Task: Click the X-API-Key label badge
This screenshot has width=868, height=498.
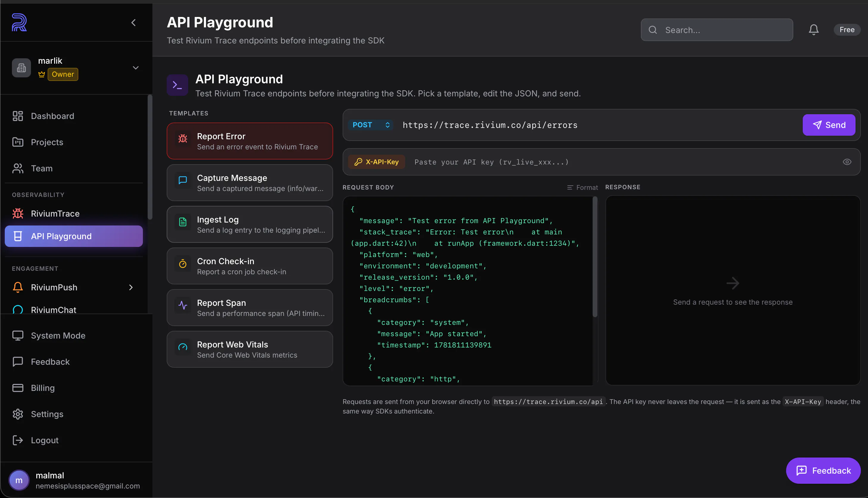Action: click(x=377, y=162)
